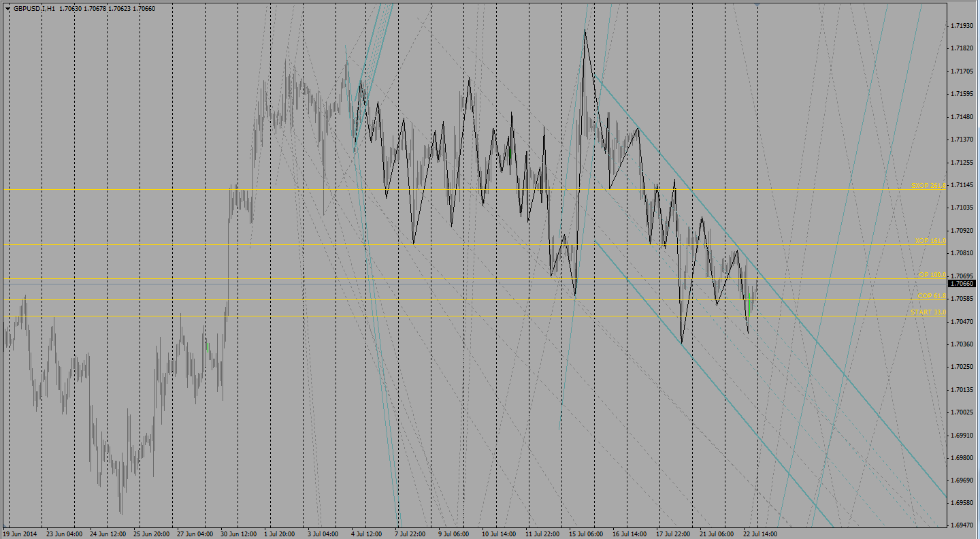Click the 1.70025 price on the scale
This screenshot has width=980, height=539.
point(962,412)
